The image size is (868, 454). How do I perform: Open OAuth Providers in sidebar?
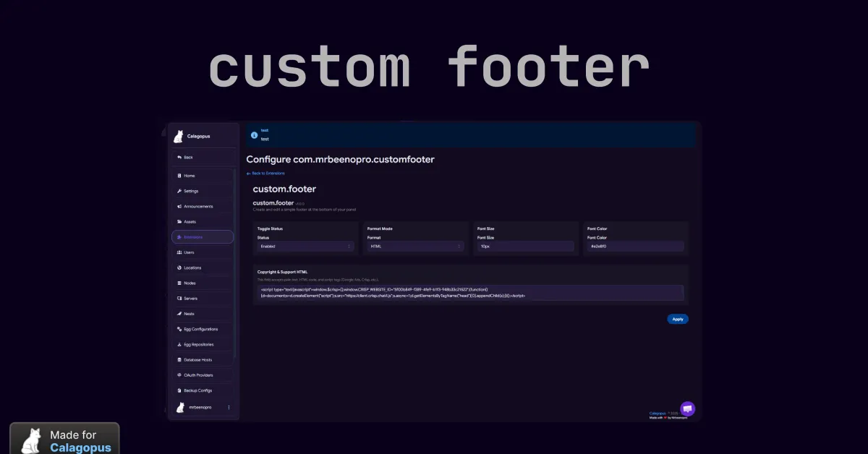click(x=203, y=375)
